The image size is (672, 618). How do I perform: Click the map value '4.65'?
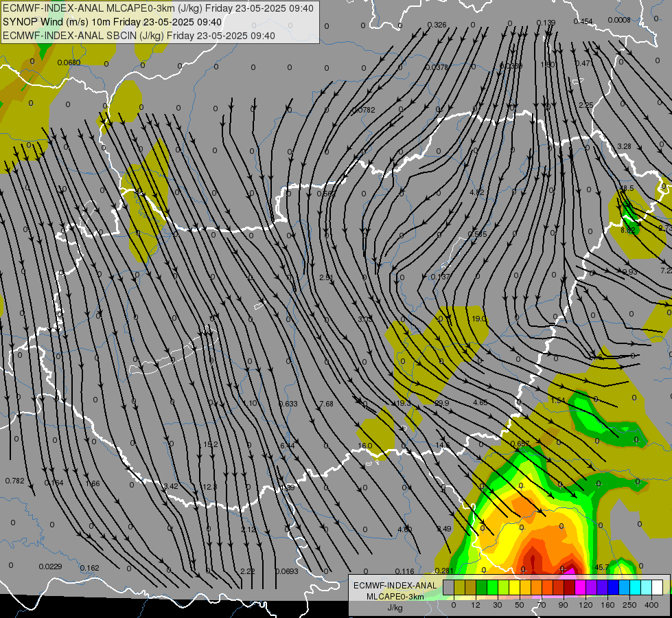pyautogui.click(x=480, y=402)
